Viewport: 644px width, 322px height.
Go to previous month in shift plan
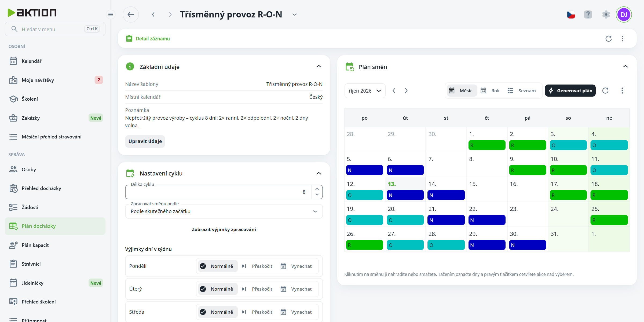pyautogui.click(x=394, y=91)
